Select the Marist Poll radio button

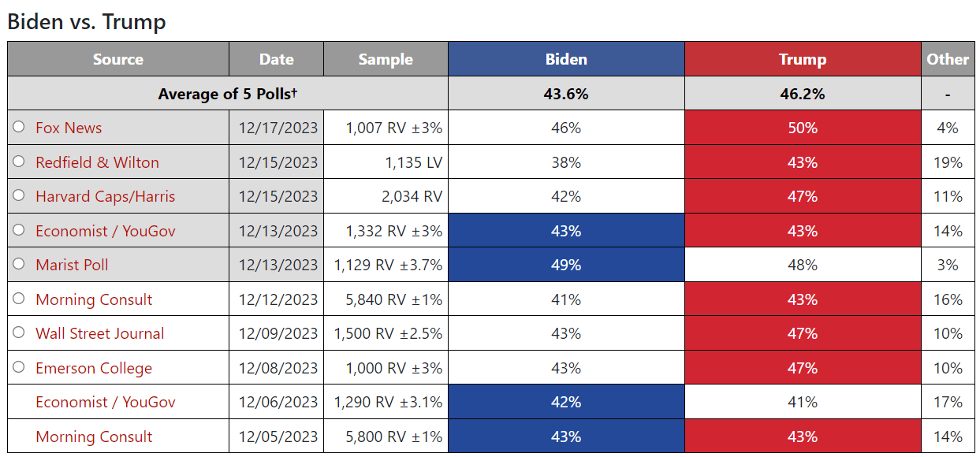19,264
